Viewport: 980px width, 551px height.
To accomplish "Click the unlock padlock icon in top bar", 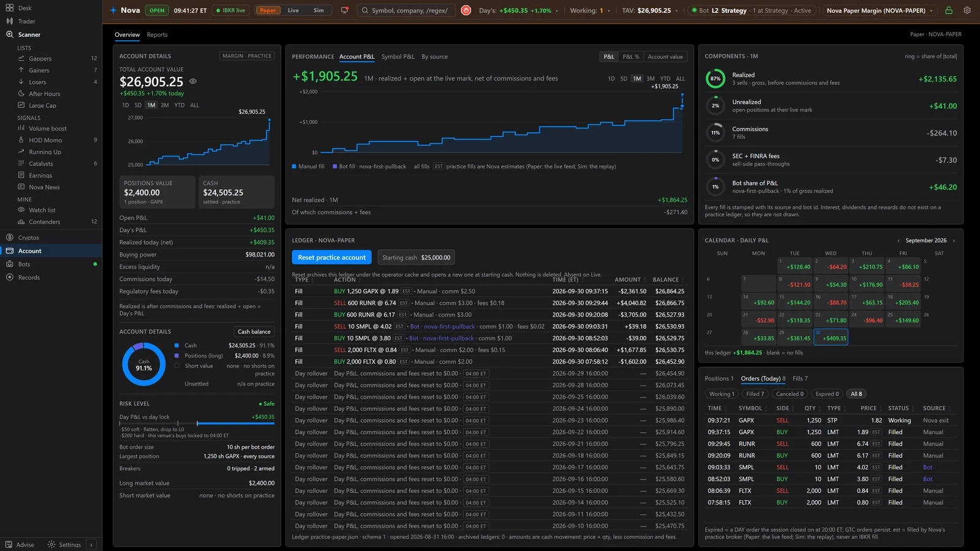I will point(949,10).
